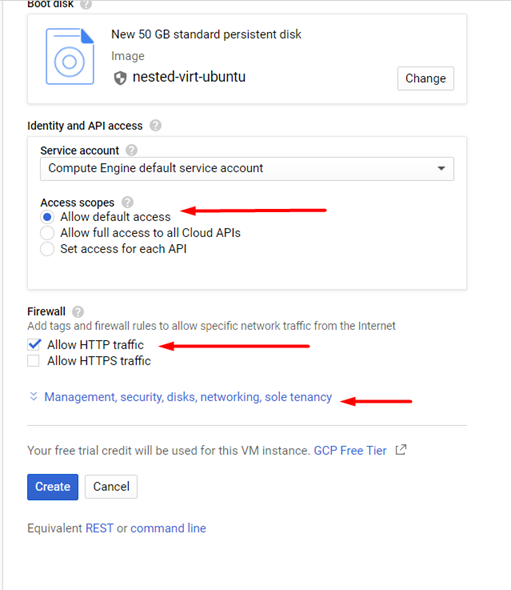Open help icon next to Boot disk
The width and height of the screenshot is (511, 590).
[x=86, y=5]
